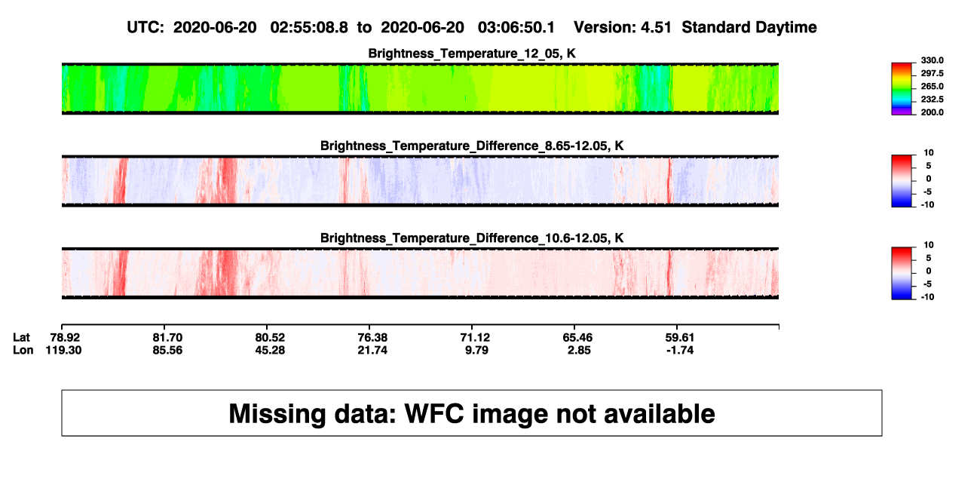Click the 8.65-12.05 difference image strip
Image resolution: width=980 pixels, height=503 pixels.
(x=420, y=181)
